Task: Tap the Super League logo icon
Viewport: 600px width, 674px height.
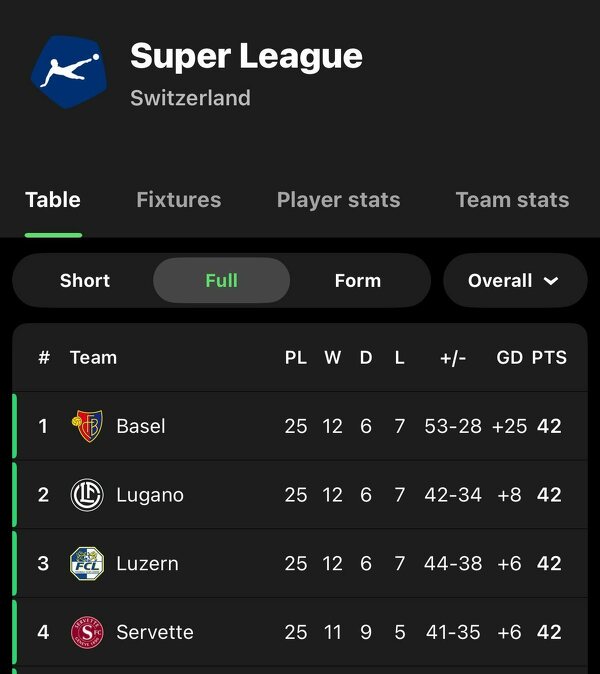Action: point(68,71)
